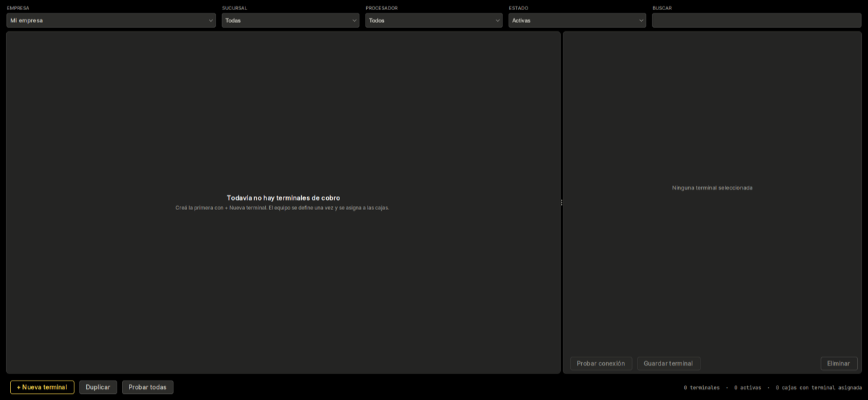Screen dimensions: 868x400
Task: Click the Probar conexión button
Action: coord(601,363)
